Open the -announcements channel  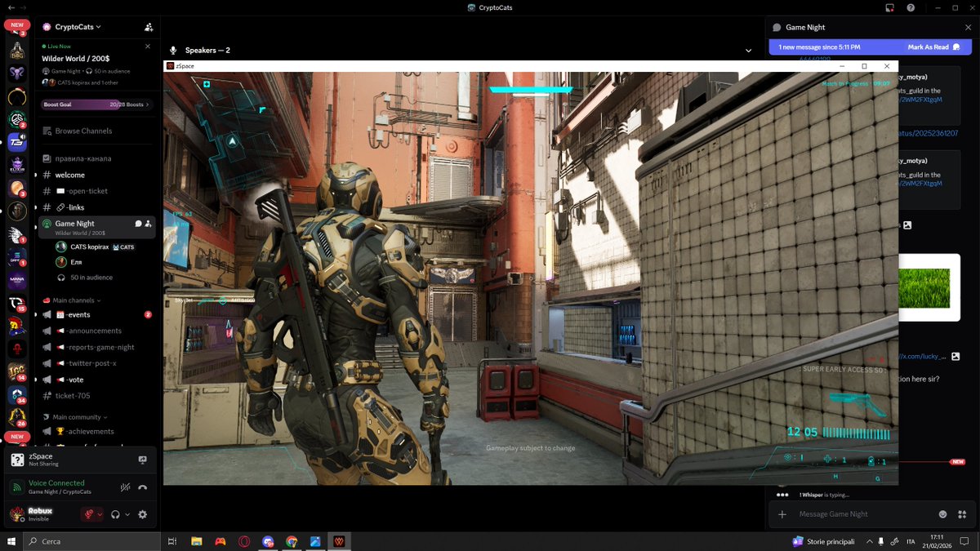pyautogui.click(x=96, y=331)
